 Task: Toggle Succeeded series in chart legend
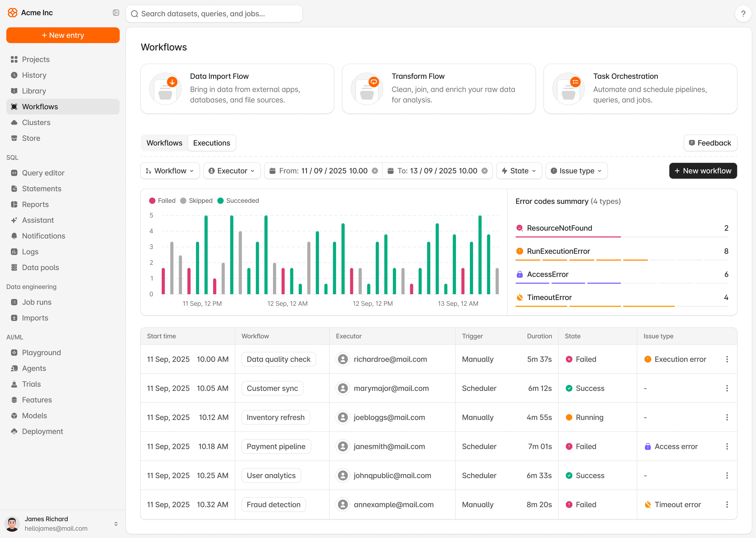[x=238, y=200]
